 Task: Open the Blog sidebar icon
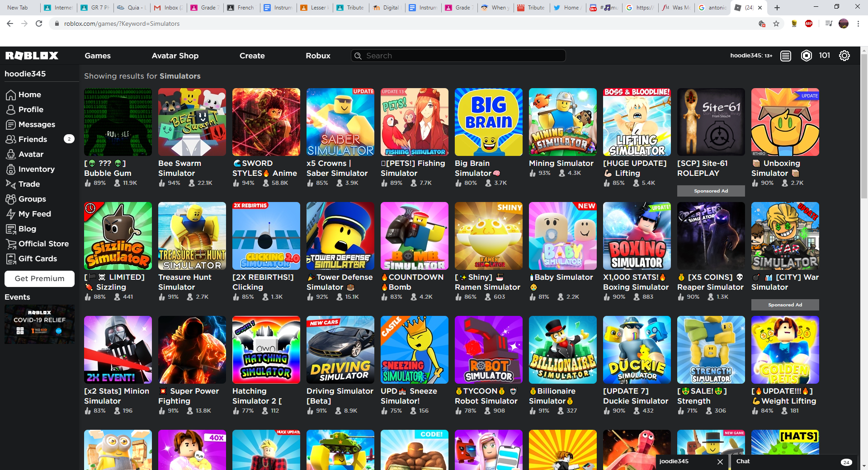click(x=11, y=229)
